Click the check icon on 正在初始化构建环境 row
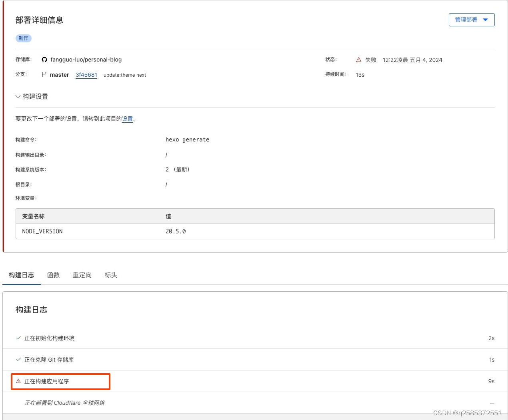The image size is (508, 420). [x=18, y=338]
